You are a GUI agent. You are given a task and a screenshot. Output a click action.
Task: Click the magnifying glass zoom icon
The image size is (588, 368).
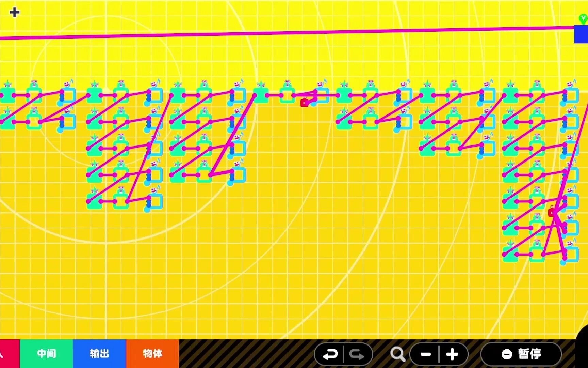397,354
